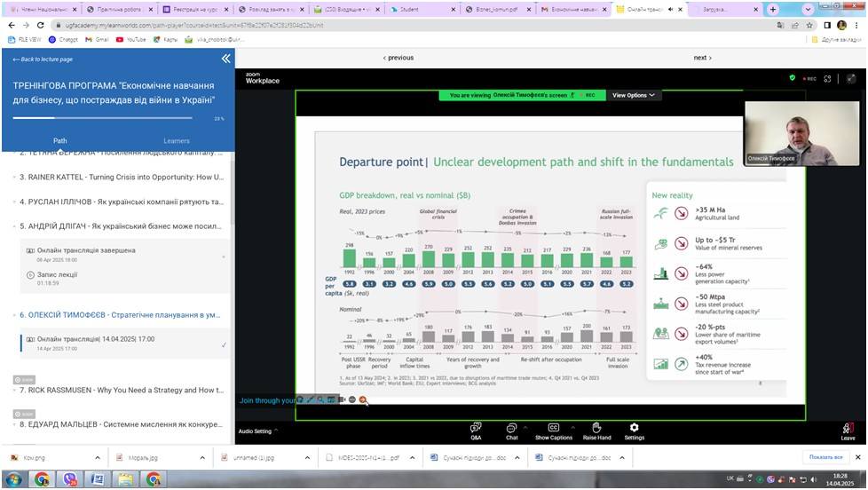The width and height of the screenshot is (868, 490).
Task: Open Zoom Settings gear
Action: tap(634, 431)
